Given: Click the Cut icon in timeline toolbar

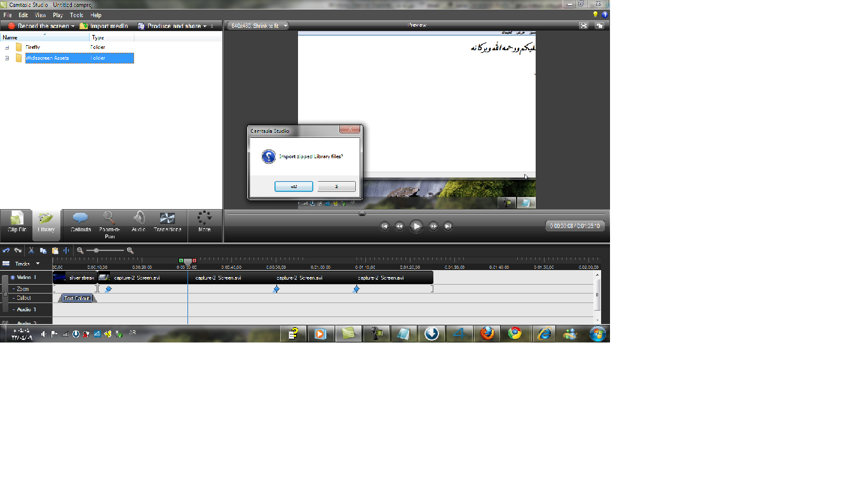Looking at the screenshot, I should click(x=31, y=251).
